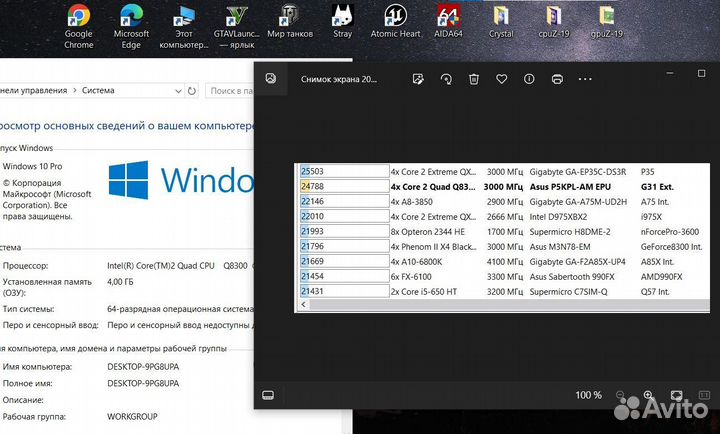Rotate the photo in Photos toolbar
Image resolution: width=720 pixels, height=434 pixels.
[x=446, y=79]
